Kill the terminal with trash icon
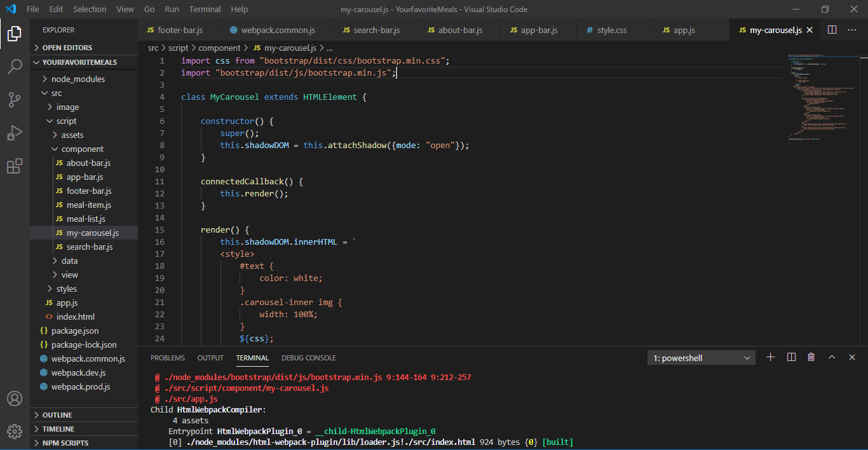The image size is (868, 450). [811, 357]
